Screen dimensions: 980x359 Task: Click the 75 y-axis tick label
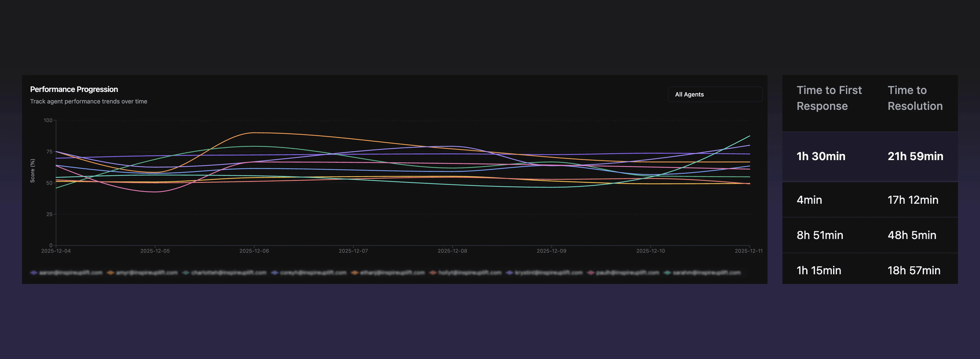coord(49,152)
